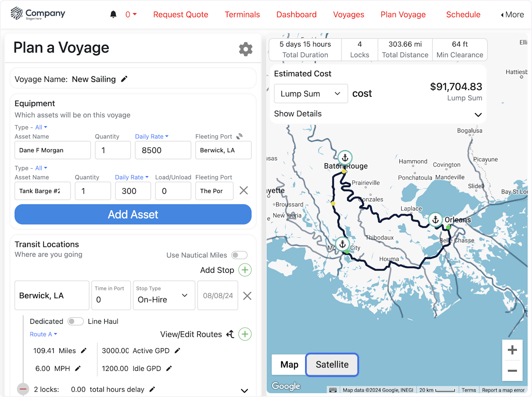Screen dimensions: 532x397
Task: Open the notifications bell
Action: coord(113,14)
